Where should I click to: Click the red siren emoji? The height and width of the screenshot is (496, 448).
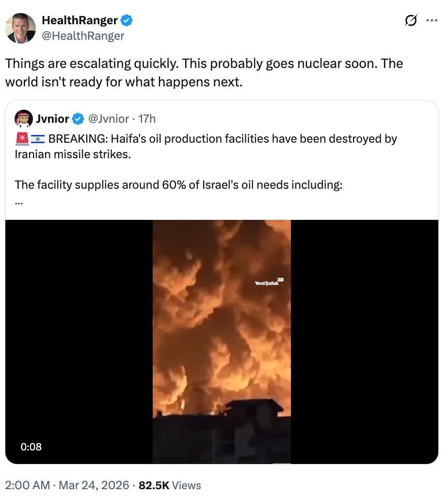(x=22, y=139)
